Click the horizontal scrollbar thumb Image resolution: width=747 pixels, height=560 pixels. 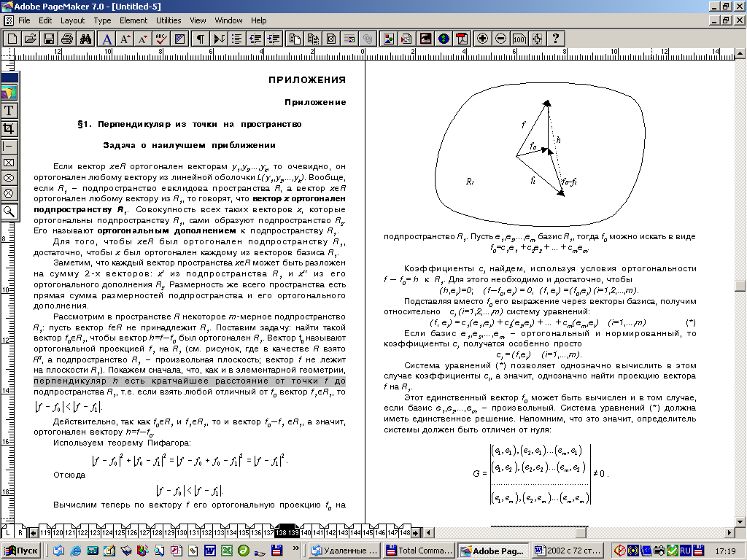(580, 532)
